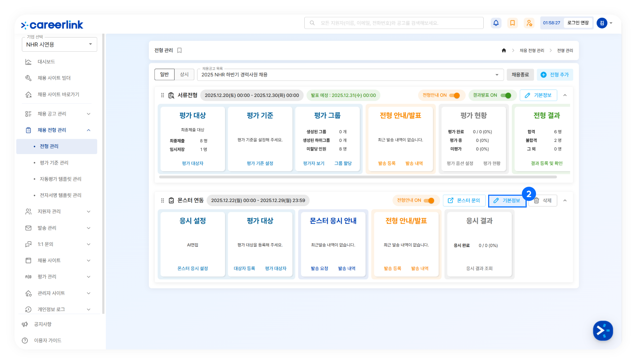Viewport: 637px width, 364px height.
Task: Open the floating careerlink chat button
Action: 603,331
